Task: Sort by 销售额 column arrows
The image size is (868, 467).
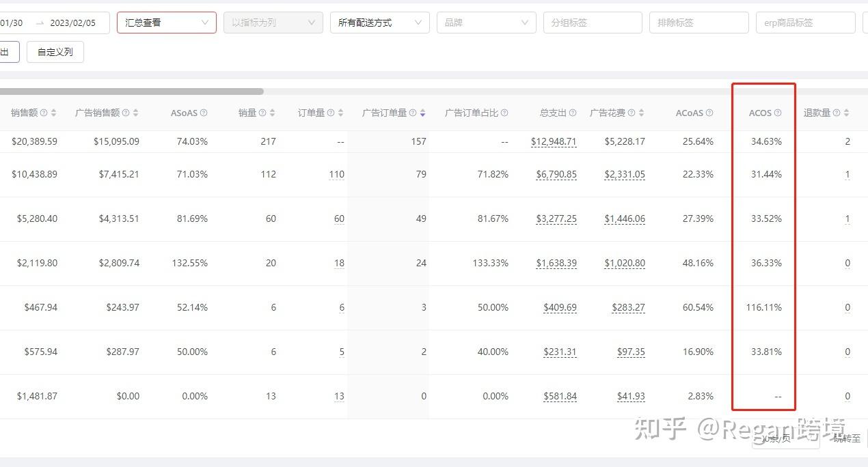Action: 54,113
